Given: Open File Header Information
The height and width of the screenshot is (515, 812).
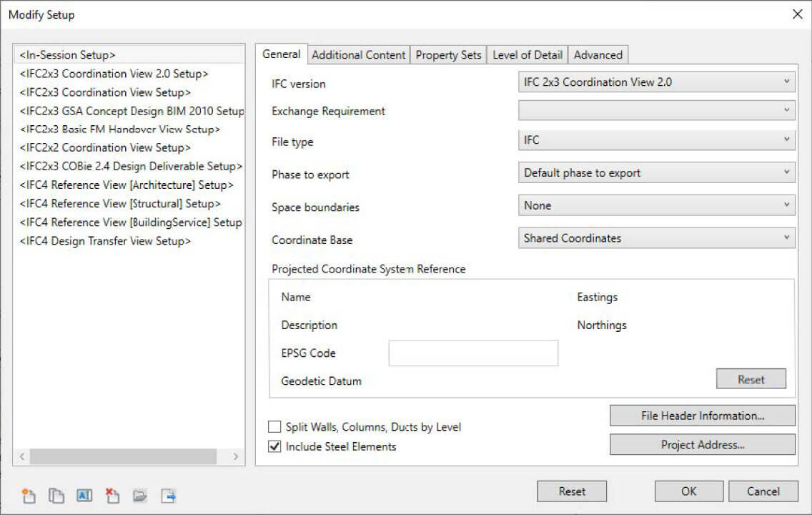Looking at the screenshot, I should tap(702, 416).
